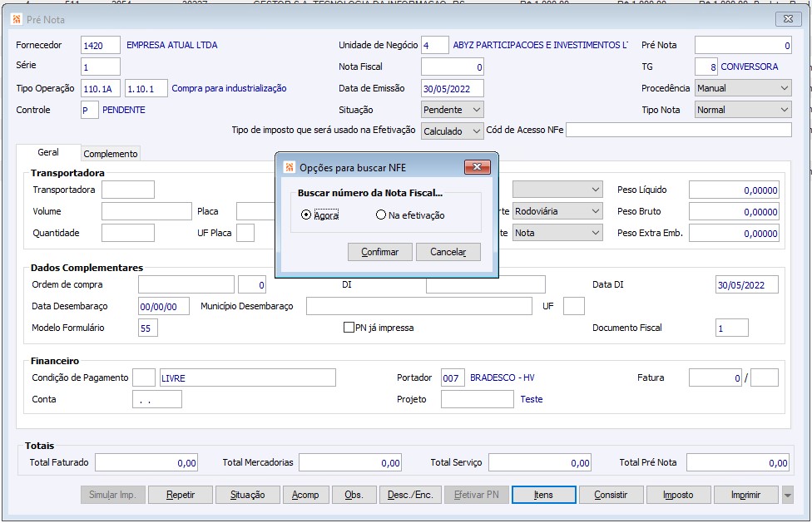
Task: Click the Pré Nota window title icon
Action: 17,18
